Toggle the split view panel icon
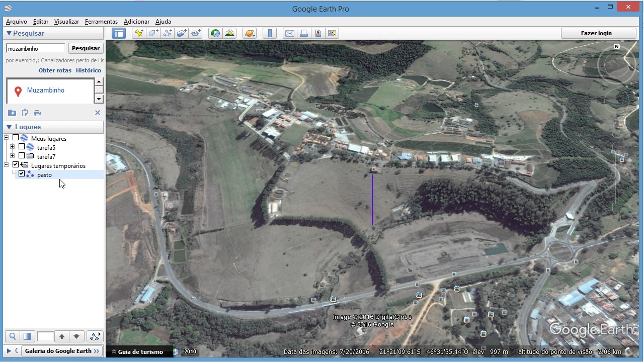644x362 pixels. pos(27,336)
